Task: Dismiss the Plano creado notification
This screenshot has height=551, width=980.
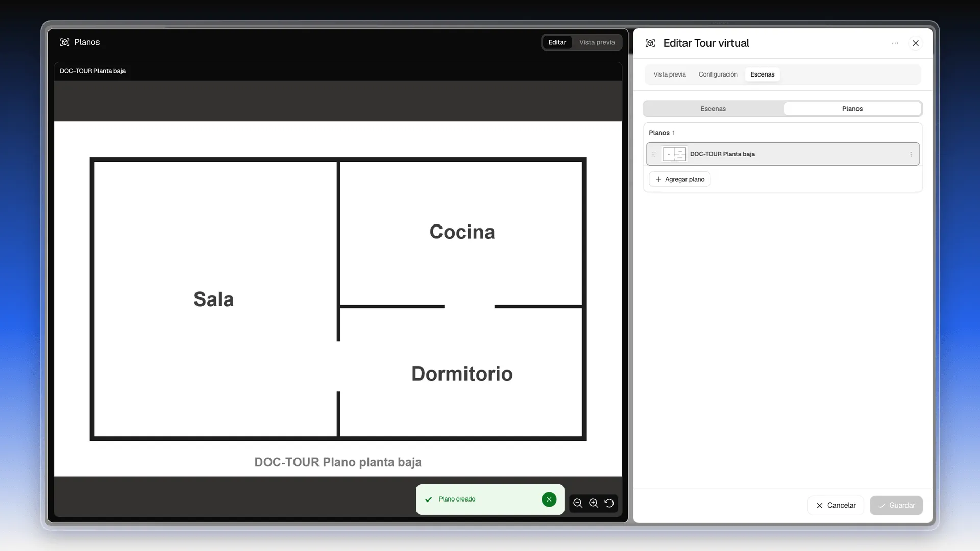Action: coord(549,499)
